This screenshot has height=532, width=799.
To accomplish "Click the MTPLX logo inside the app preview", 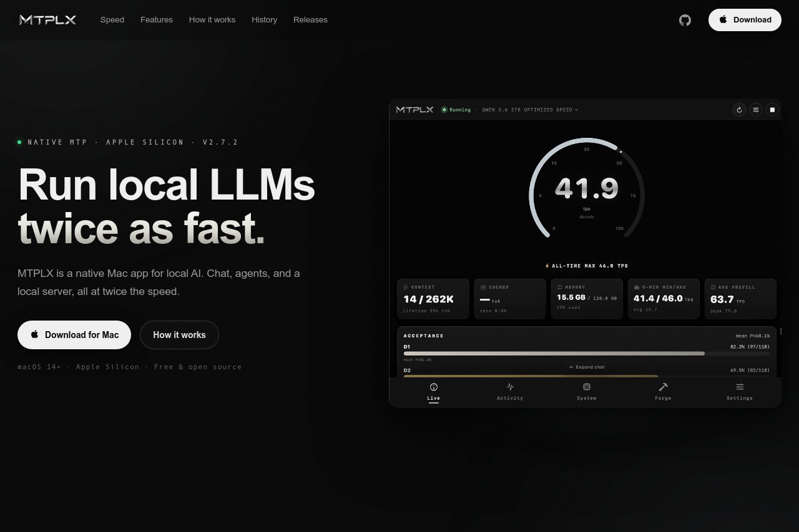I will (414, 110).
